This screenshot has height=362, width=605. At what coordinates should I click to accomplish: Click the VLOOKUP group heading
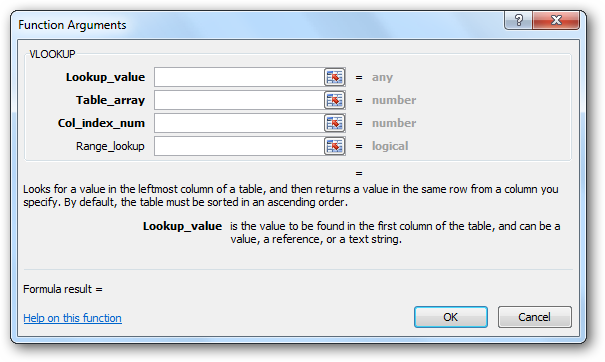coord(52,54)
